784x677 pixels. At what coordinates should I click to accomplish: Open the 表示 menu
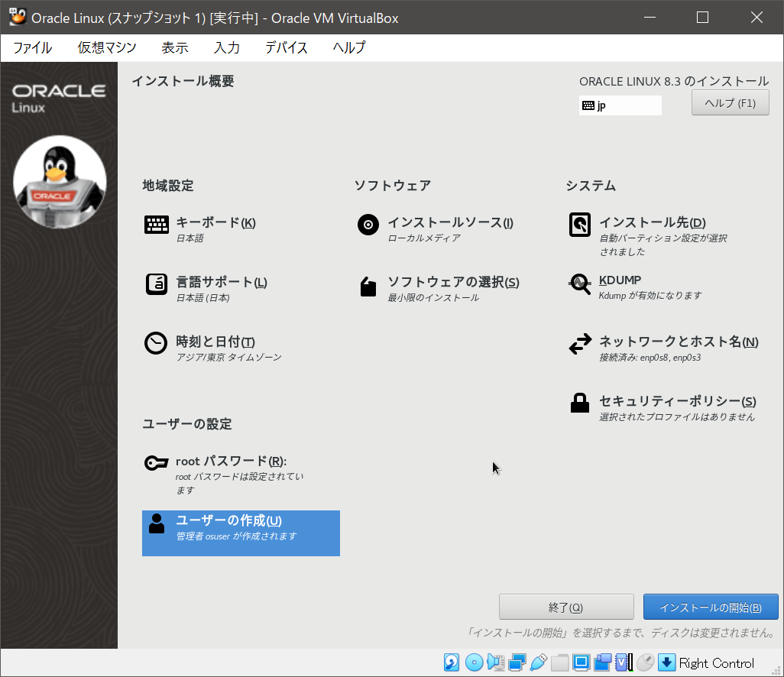175,48
